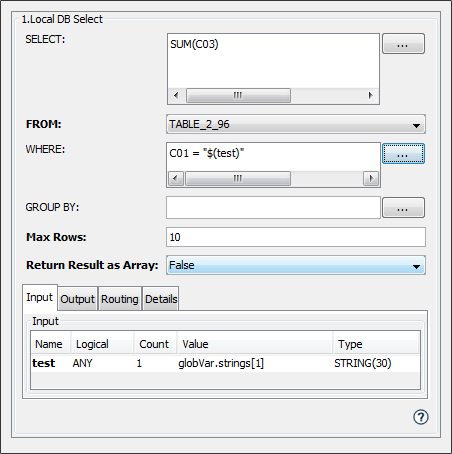The image size is (452, 454).
Task: Click into the Max Rows field
Action: [296, 237]
